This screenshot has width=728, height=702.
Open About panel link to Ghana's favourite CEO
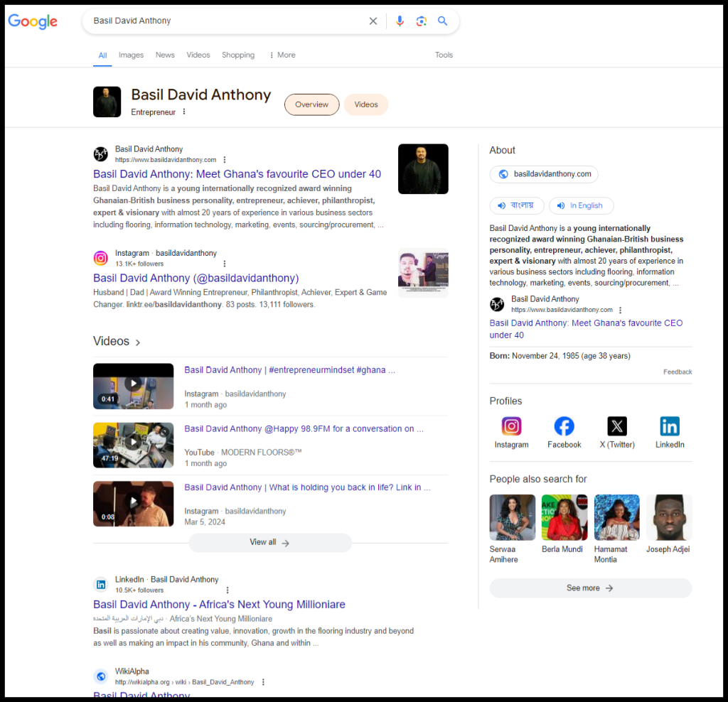[x=586, y=329]
